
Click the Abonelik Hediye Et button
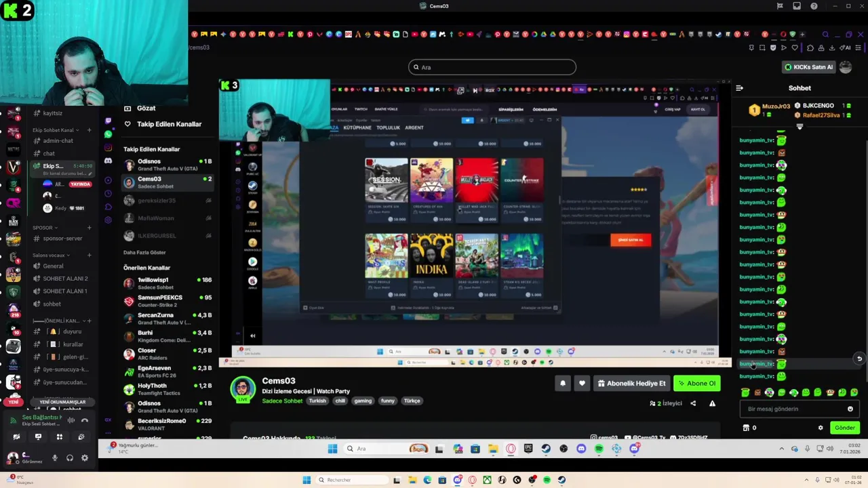pos(631,384)
